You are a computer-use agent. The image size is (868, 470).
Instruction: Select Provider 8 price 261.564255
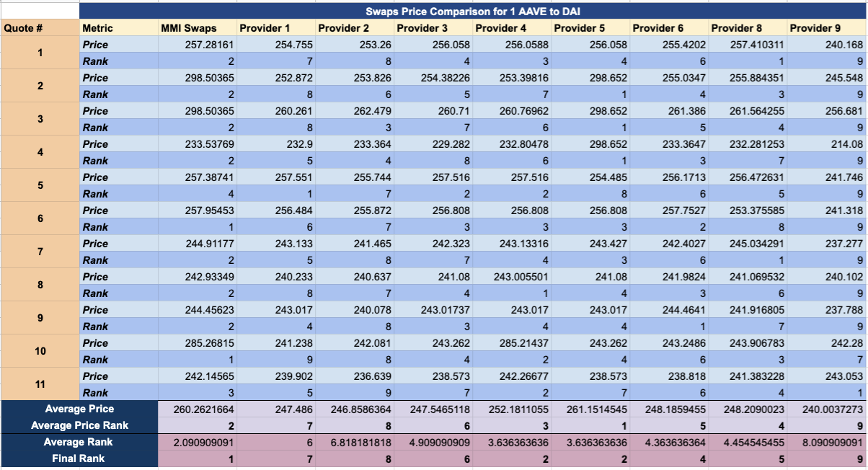click(x=748, y=111)
